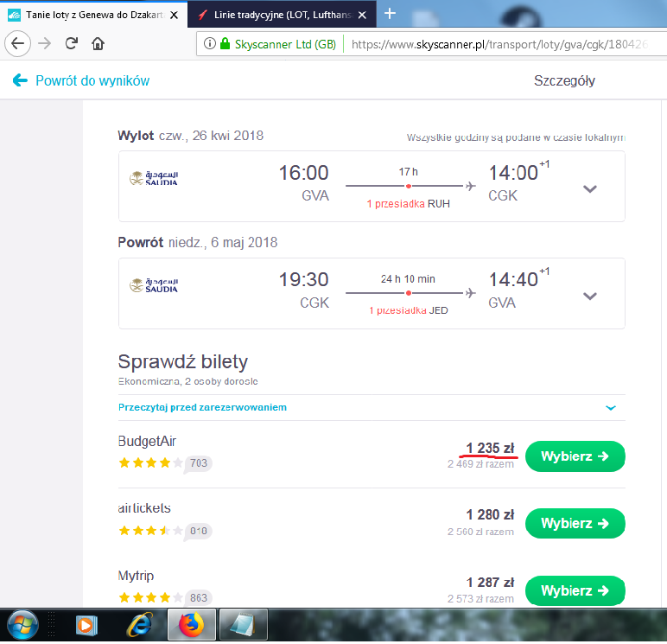Image resolution: width=667 pixels, height=644 pixels.
Task: Click '2 469 zł razem' total
Action: [480, 464]
